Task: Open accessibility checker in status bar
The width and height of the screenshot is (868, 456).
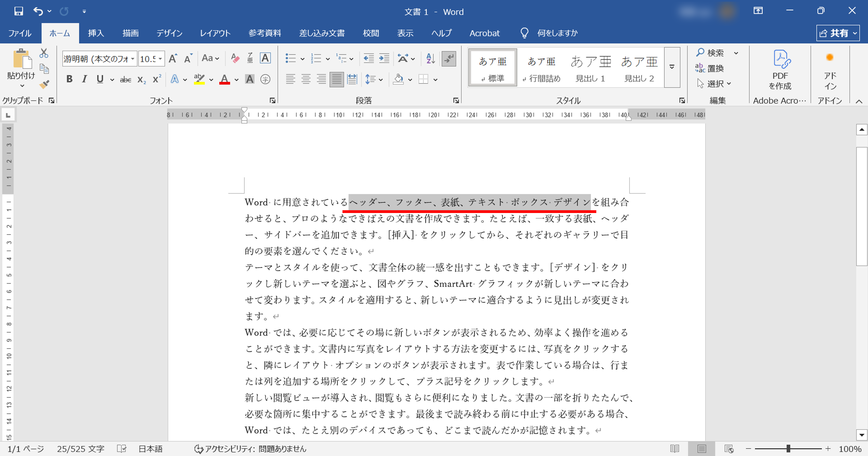Action: (x=250, y=449)
